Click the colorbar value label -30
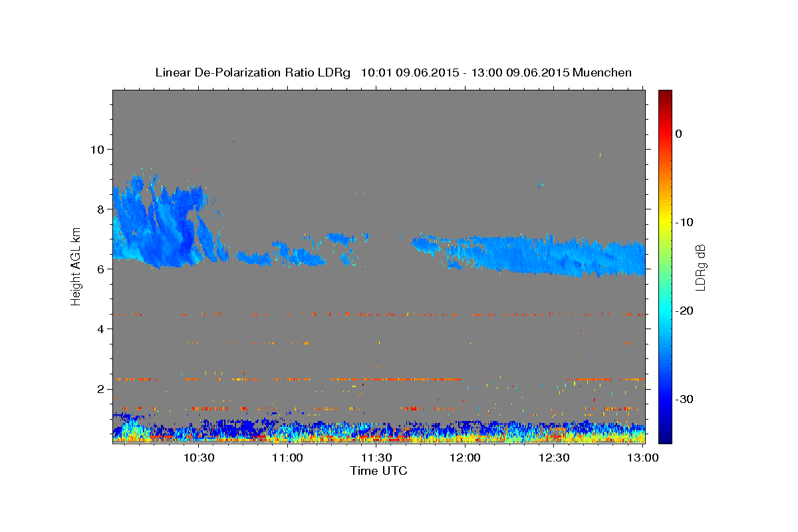Viewport: 798px width, 532px height. click(684, 399)
